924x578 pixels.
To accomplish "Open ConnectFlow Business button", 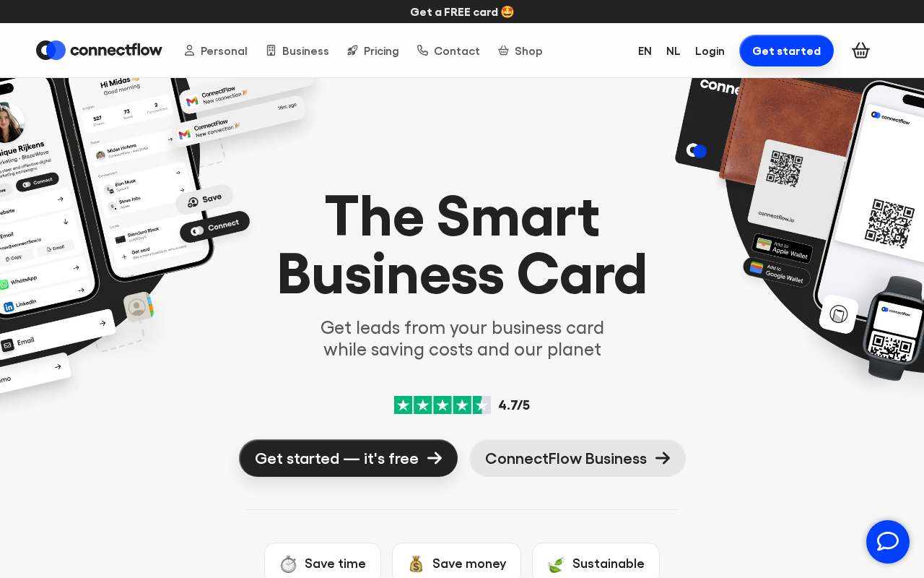I will (577, 458).
